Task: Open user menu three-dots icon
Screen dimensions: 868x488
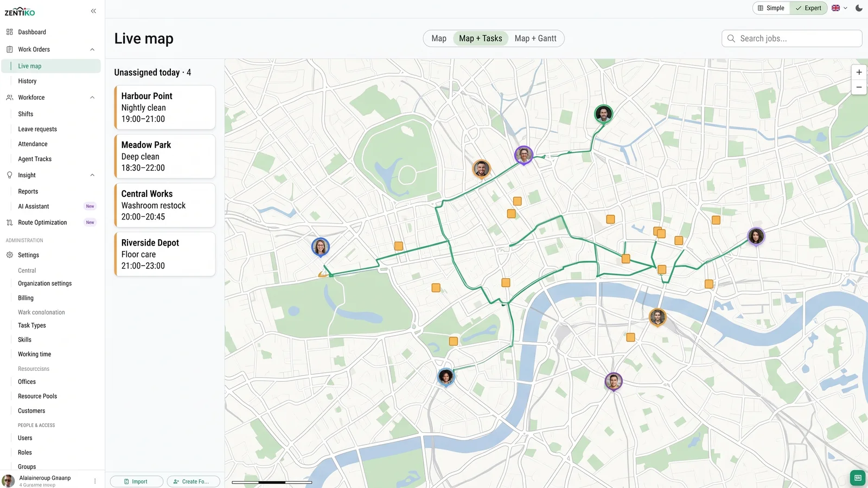Action: tap(95, 481)
